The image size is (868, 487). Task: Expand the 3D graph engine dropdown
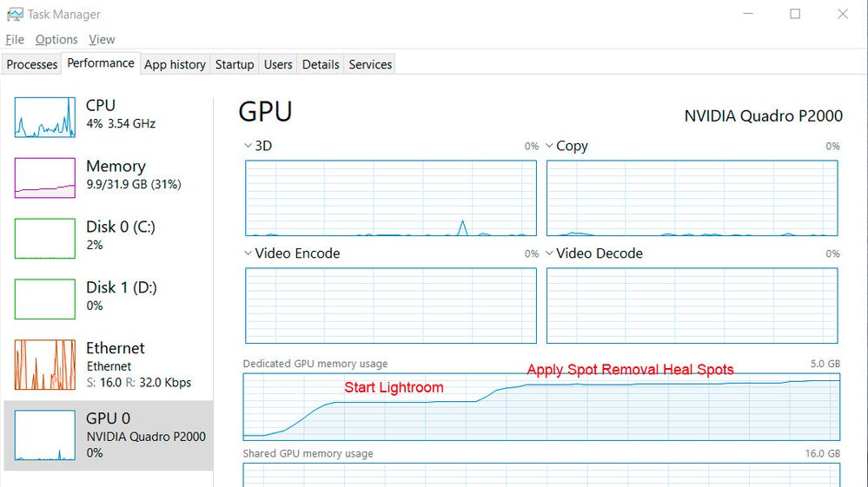point(248,146)
